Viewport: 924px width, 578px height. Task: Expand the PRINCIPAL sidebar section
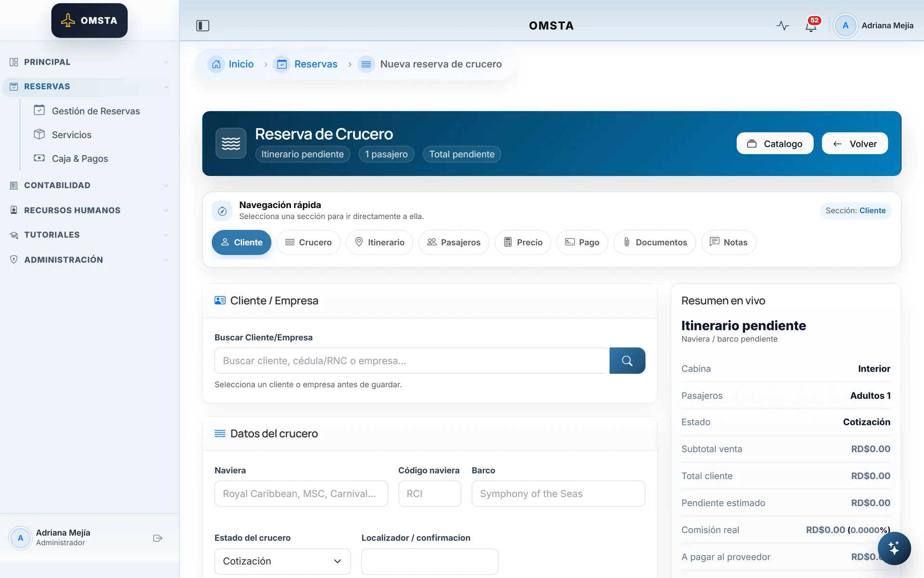point(90,62)
